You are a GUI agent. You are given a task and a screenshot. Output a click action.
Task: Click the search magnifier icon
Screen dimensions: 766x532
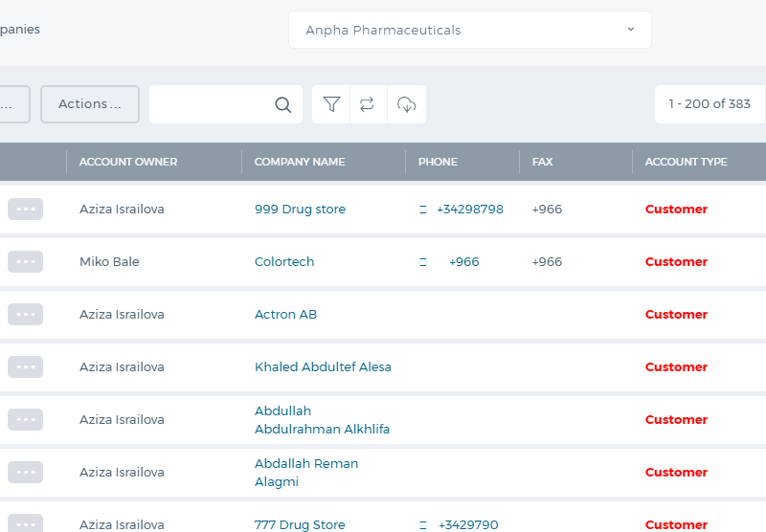[282, 104]
